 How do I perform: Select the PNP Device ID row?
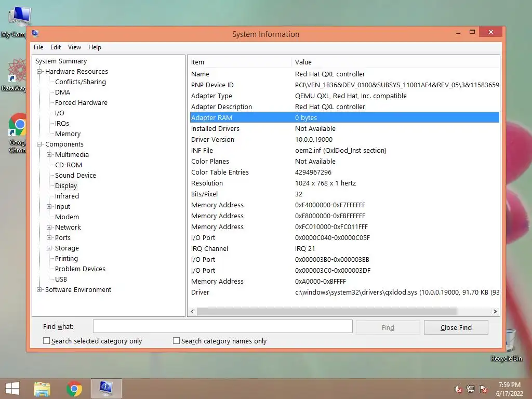344,85
